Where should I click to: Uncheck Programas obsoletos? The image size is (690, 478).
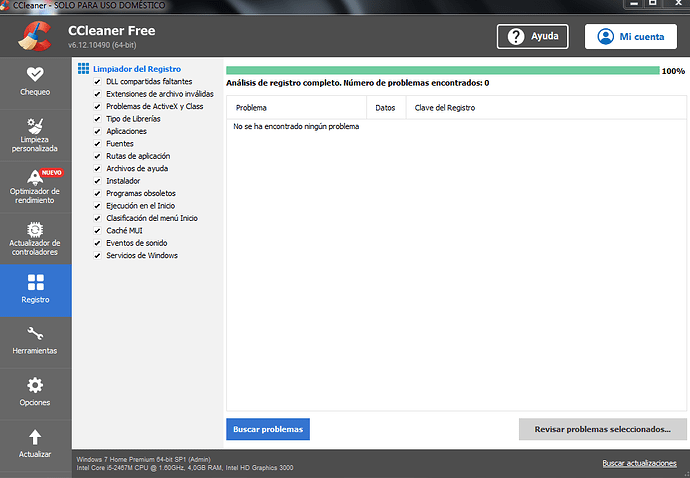97,193
